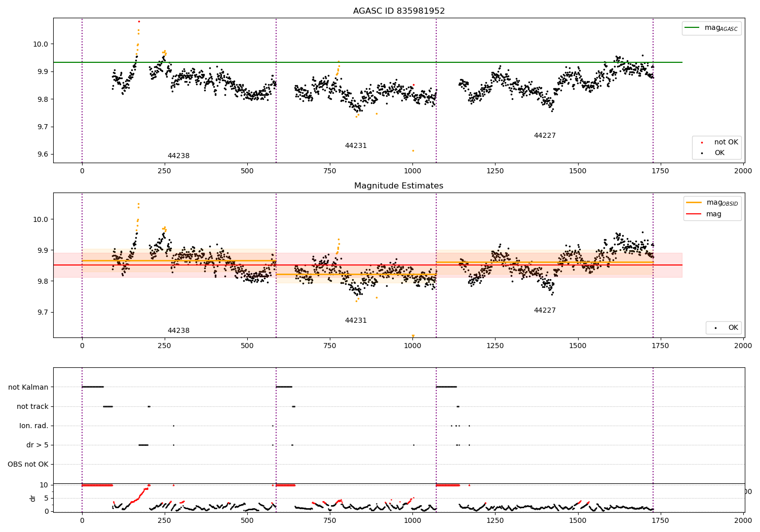Click the 'not Kalman' row label
The image size is (760, 532).
[x=28, y=387]
